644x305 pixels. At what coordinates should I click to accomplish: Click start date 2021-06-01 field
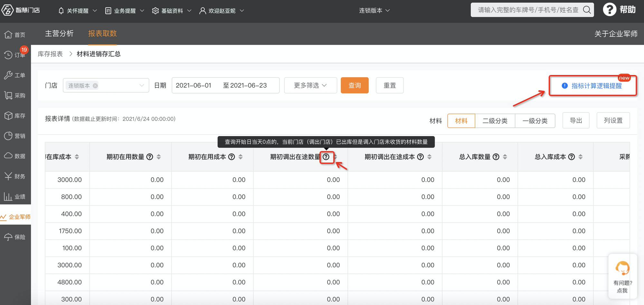[x=194, y=85]
